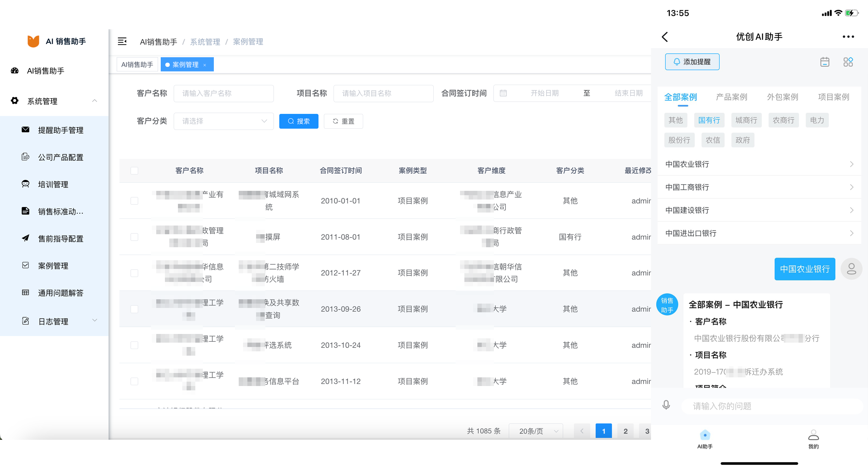Open the 20条/页 page size dropdown
868x469 pixels.
pos(536,431)
